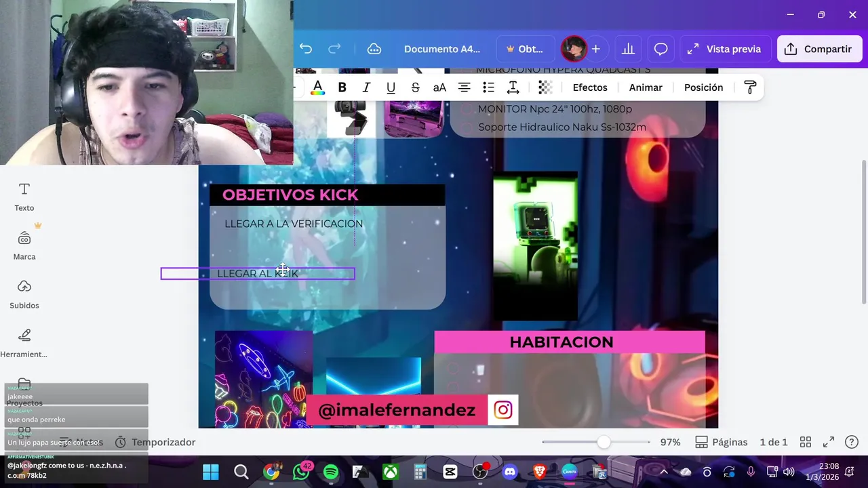The image size is (868, 488).
Task: Check the cloud save status icon
Action: 374,49
